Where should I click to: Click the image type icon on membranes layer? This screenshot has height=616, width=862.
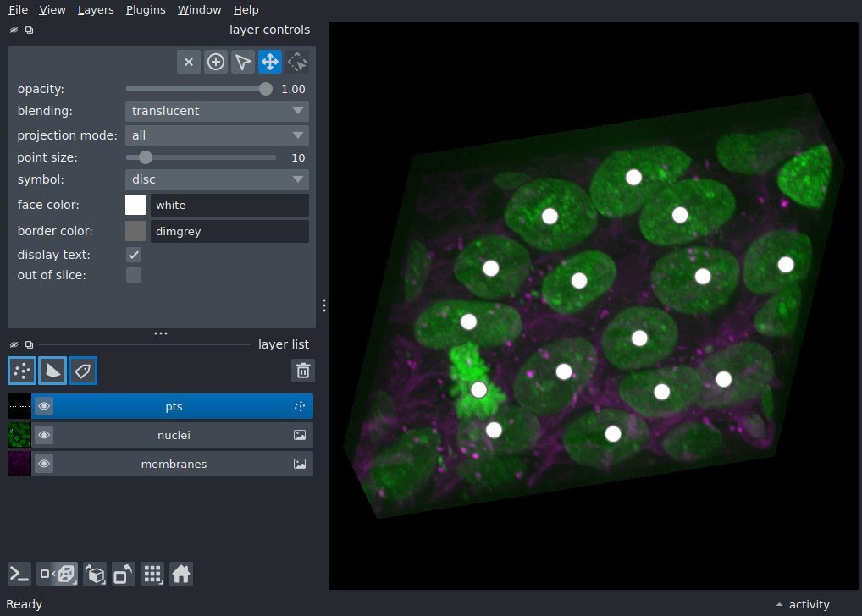(x=300, y=464)
